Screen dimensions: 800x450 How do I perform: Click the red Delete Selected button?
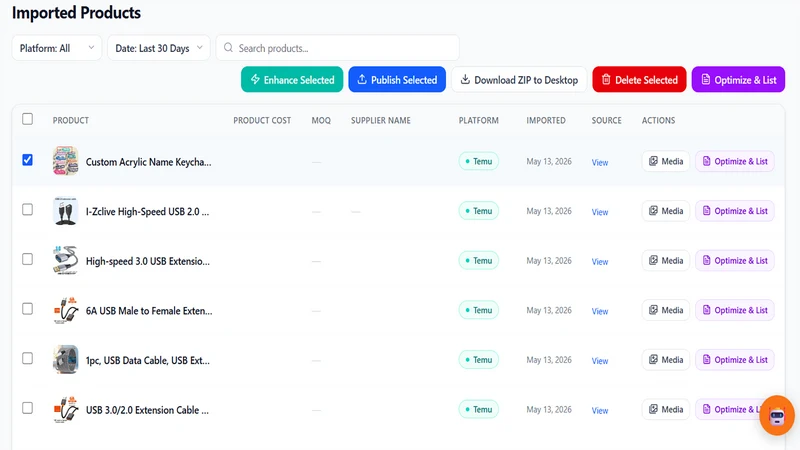pyautogui.click(x=639, y=80)
